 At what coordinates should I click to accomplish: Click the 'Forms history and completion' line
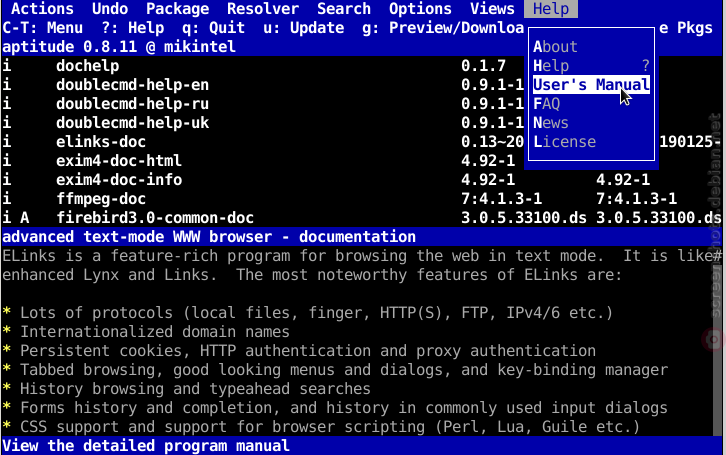coord(335,407)
